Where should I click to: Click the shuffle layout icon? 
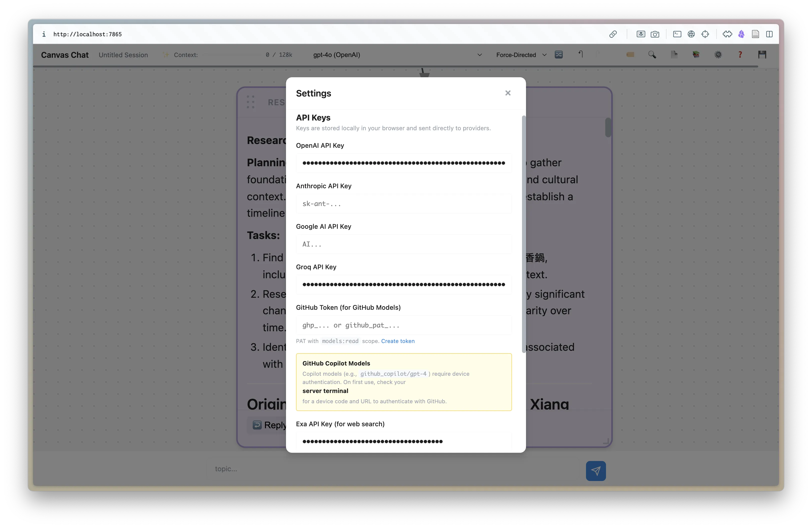(558, 54)
